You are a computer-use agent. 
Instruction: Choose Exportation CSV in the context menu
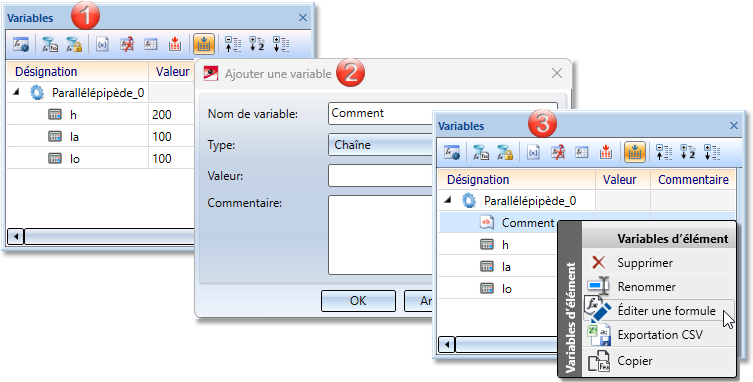(x=659, y=334)
